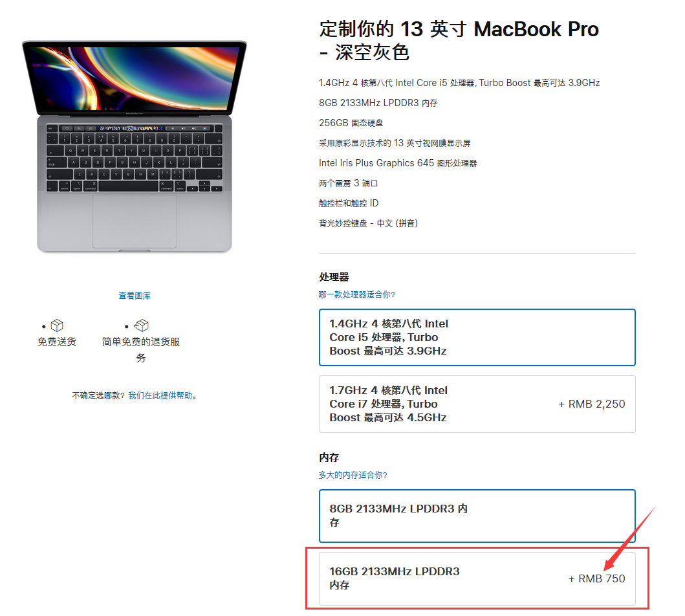Image resolution: width=685 pixels, height=616 pixels.
Task: Click the + RMB 2,250 price label
Action: 591,404
